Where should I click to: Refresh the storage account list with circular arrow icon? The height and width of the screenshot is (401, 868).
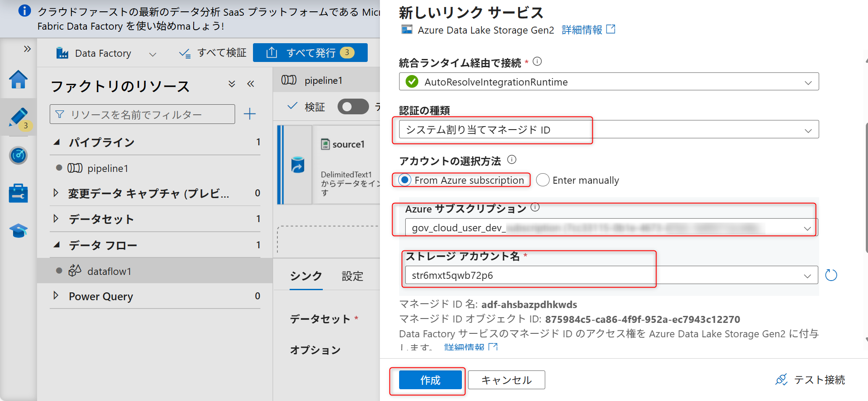831,275
